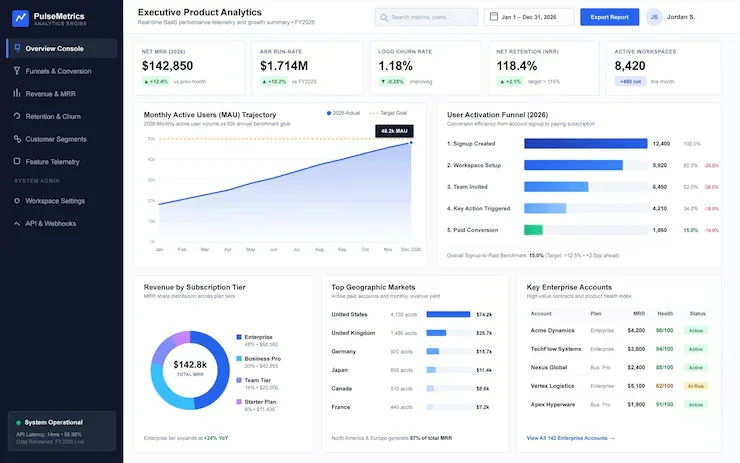
Task: Click the Starter Plan legend color swatch
Action: 239,402
